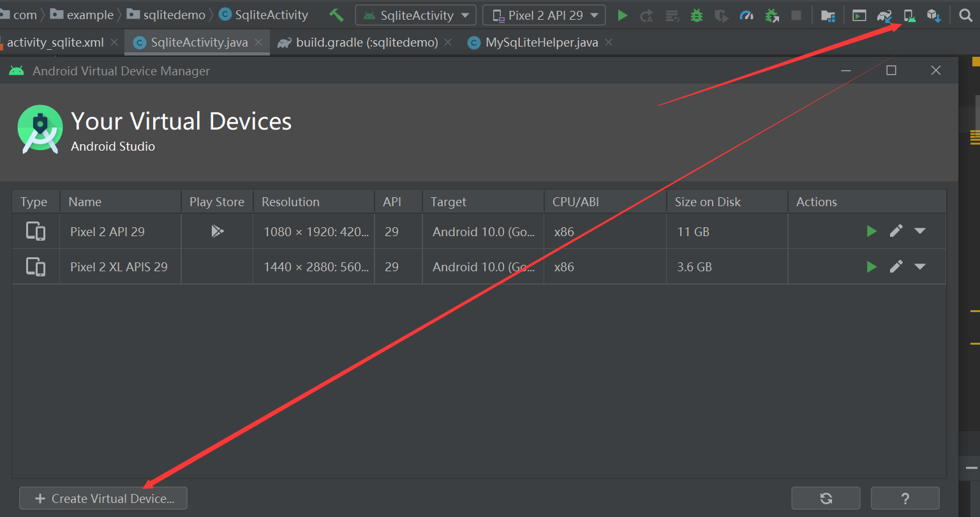This screenshot has width=980, height=517.
Task: Click the Stop square icon in toolbar
Action: click(796, 15)
